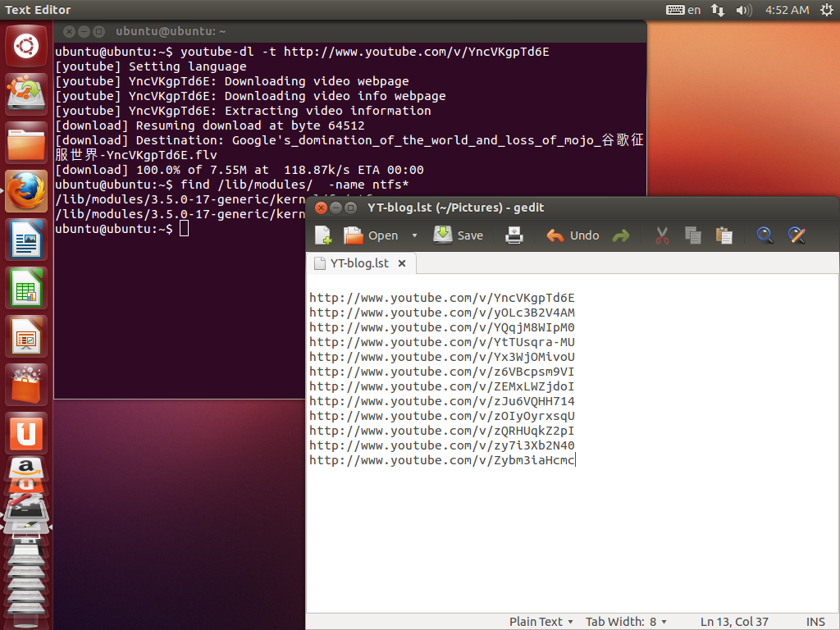Screen dimensions: 840x630
Task: Open the Plain Text language dropdown
Action: click(541, 622)
